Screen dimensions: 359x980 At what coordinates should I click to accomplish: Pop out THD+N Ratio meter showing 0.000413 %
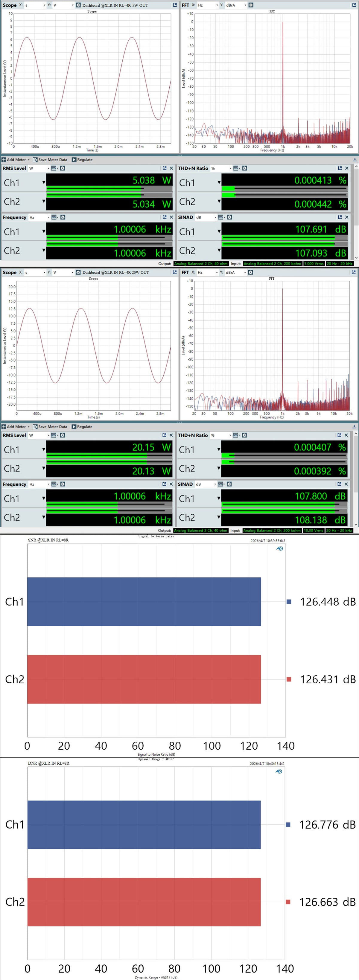click(340, 168)
